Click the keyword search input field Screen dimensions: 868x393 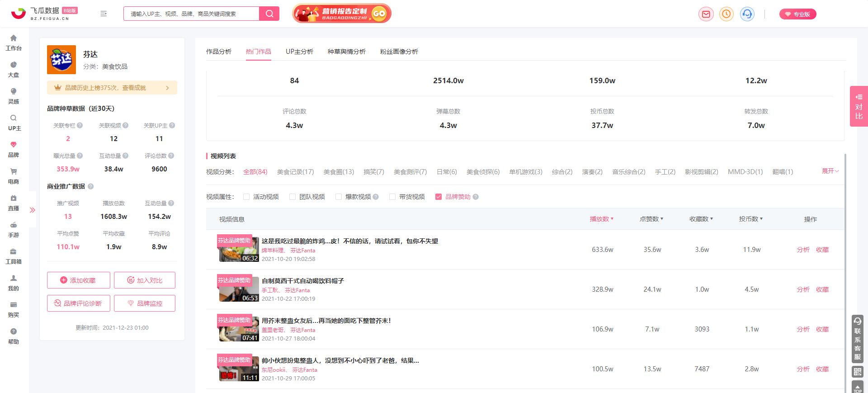pos(192,14)
